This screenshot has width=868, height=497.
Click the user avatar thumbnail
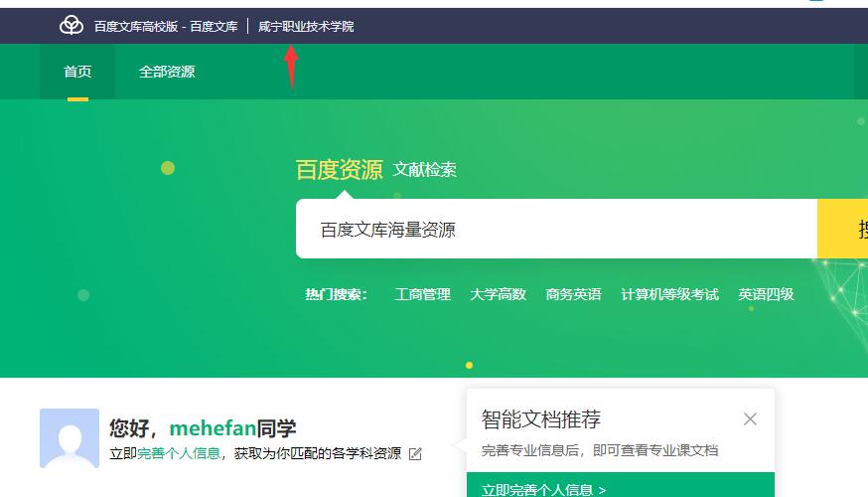click(x=70, y=438)
